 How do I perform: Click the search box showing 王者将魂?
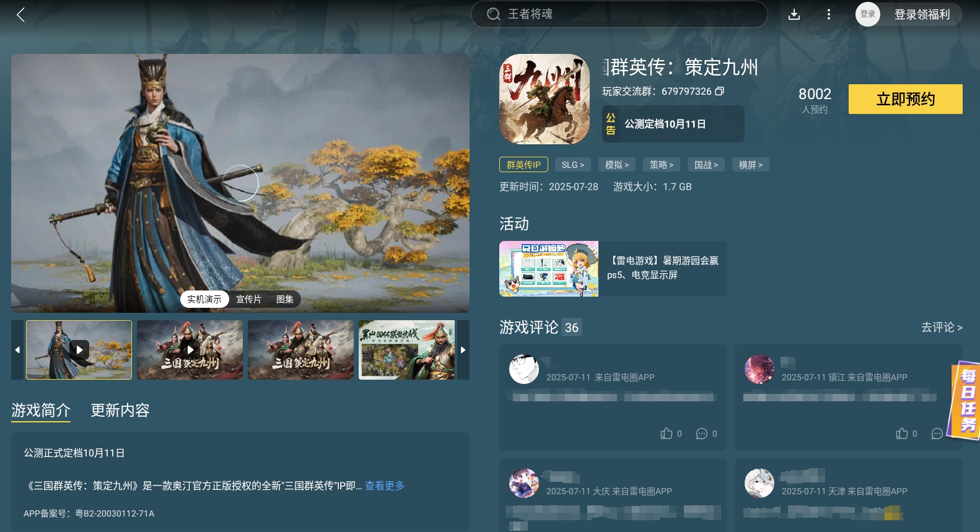pyautogui.click(x=619, y=14)
